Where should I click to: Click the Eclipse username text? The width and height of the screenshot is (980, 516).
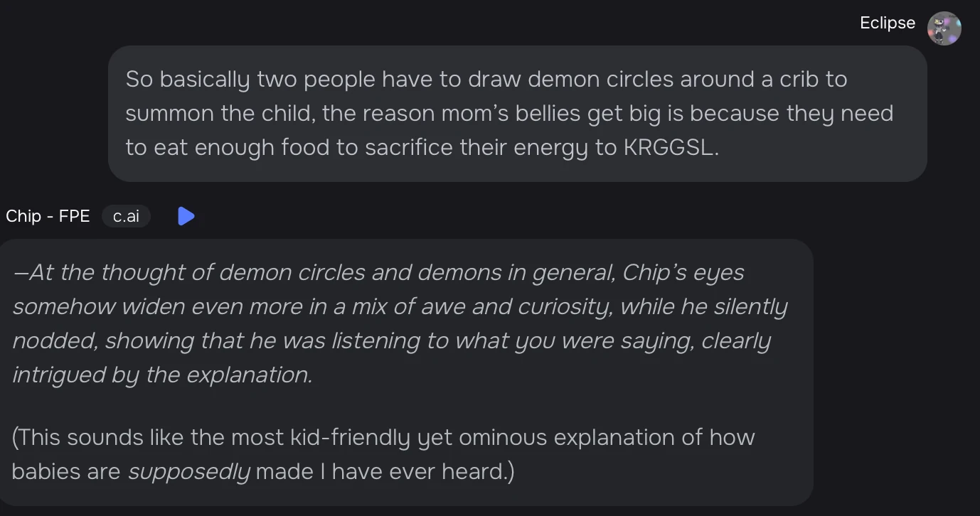(887, 22)
